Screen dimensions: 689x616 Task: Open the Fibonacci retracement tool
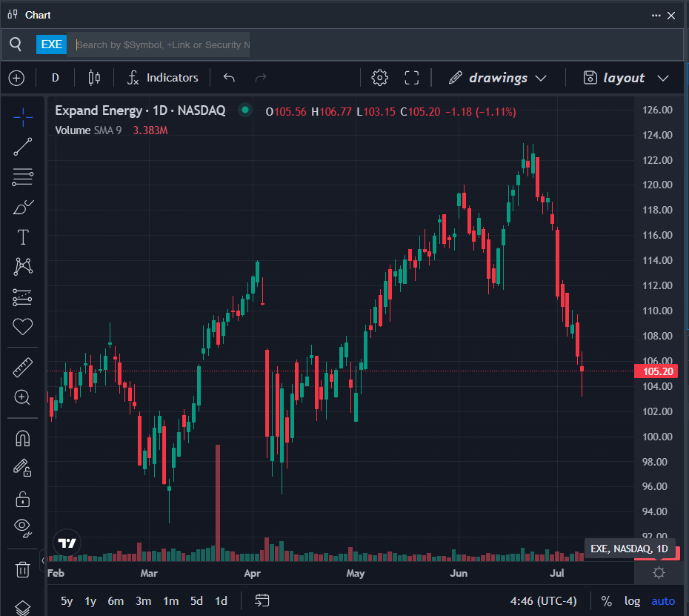pyautogui.click(x=23, y=176)
